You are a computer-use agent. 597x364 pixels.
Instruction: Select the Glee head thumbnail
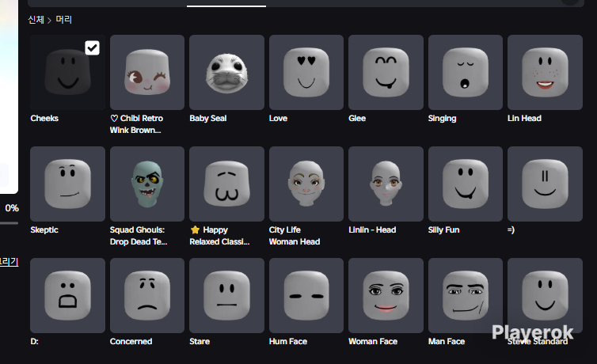[386, 72]
